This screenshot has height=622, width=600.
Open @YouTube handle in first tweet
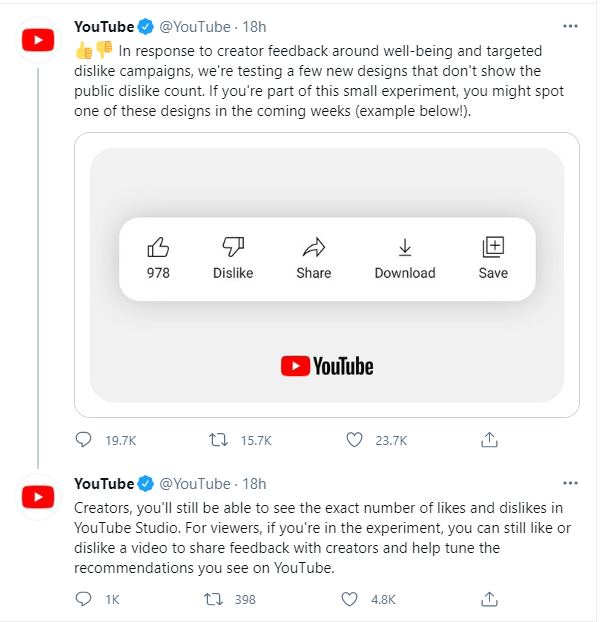(195, 27)
